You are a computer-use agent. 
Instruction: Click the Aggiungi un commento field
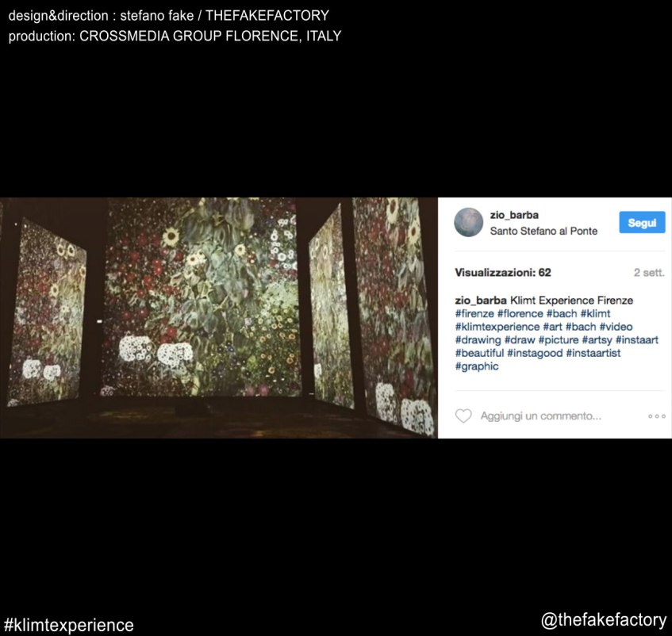point(541,416)
